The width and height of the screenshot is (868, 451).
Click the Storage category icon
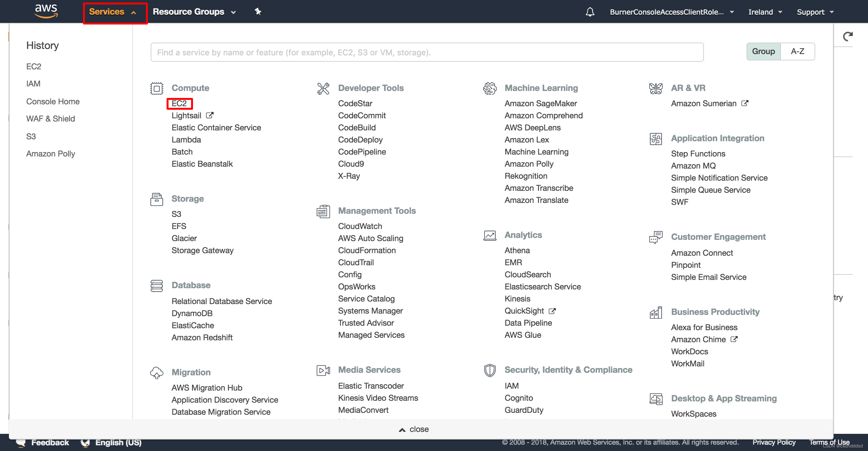click(157, 199)
